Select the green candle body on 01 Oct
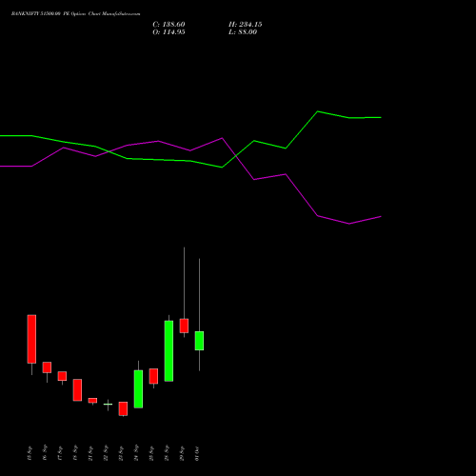 pos(199,341)
